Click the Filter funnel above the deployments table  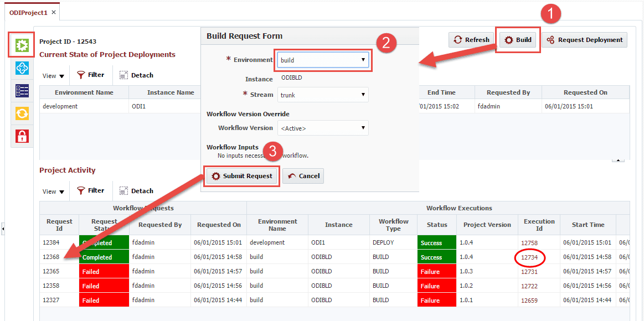[x=91, y=75]
